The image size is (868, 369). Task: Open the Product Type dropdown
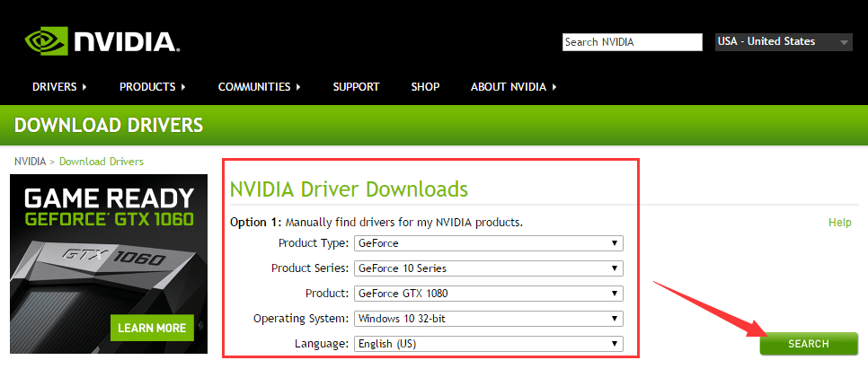489,243
